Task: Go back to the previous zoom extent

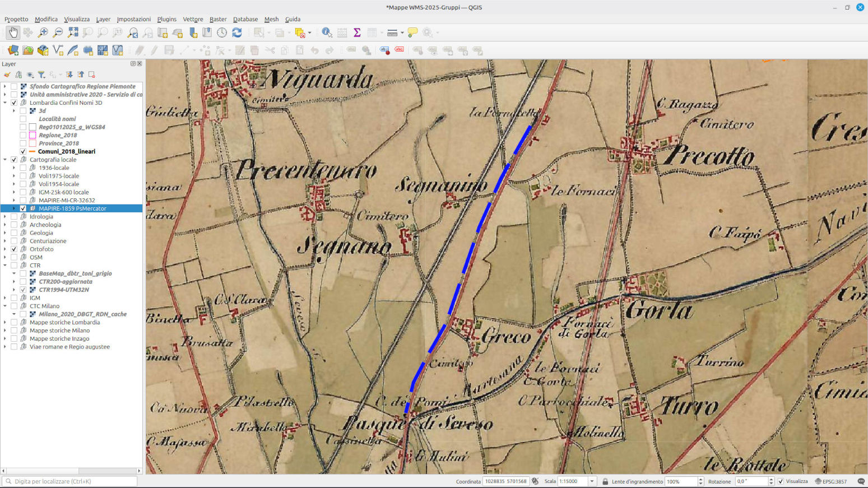Action: [x=133, y=32]
